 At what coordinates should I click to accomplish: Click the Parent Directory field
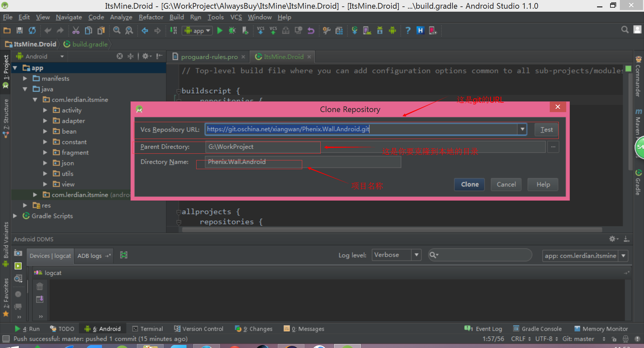(375, 147)
